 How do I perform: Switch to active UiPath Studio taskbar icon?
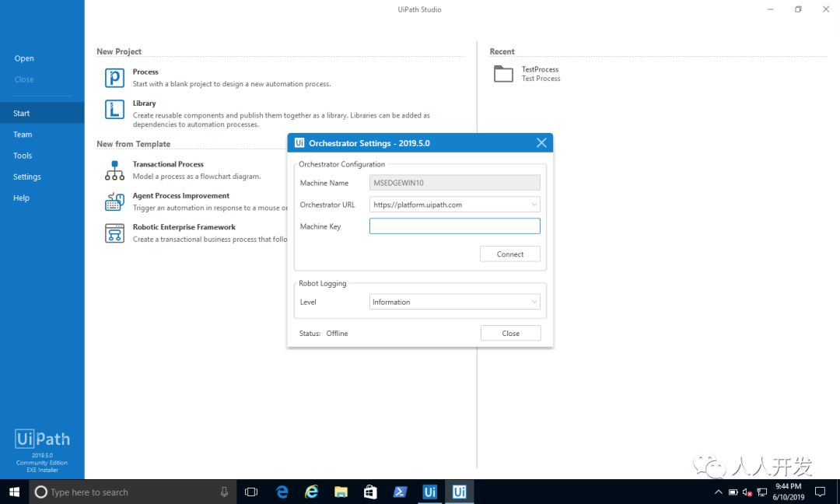[459, 492]
